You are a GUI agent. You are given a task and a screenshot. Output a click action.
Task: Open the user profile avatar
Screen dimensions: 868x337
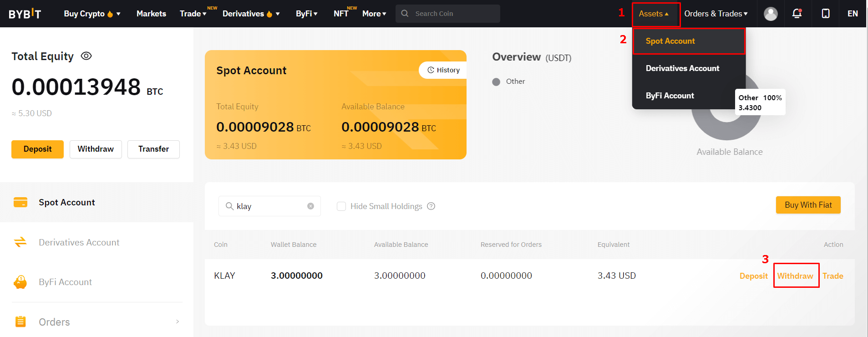[771, 14]
